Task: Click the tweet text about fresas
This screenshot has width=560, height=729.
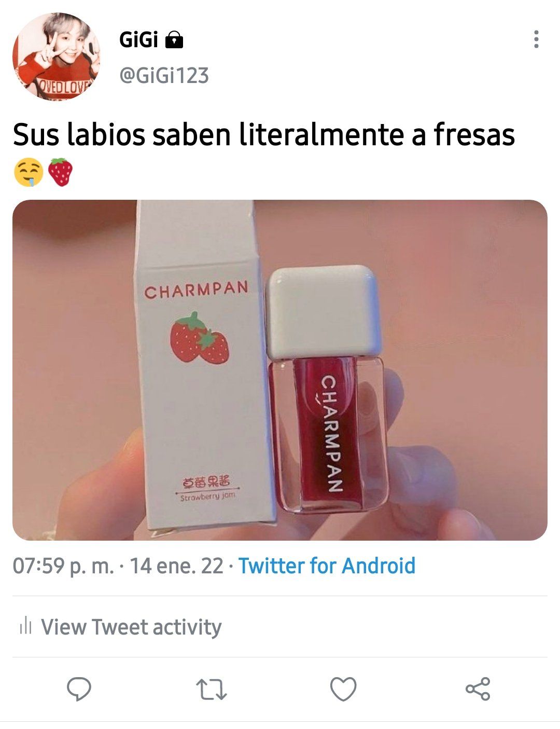Action: click(263, 135)
